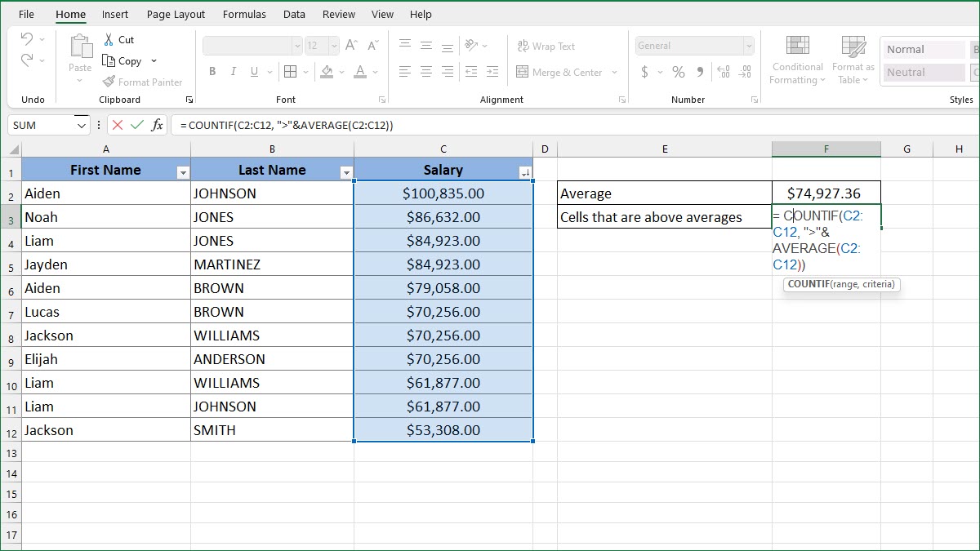Click the Undo arrow icon
This screenshot has width=980, height=551.
click(x=26, y=39)
